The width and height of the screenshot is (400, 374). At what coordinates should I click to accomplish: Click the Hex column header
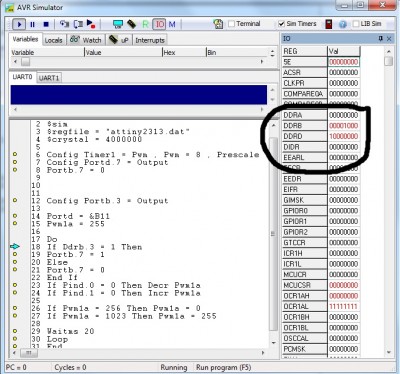(x=184, y=52)
